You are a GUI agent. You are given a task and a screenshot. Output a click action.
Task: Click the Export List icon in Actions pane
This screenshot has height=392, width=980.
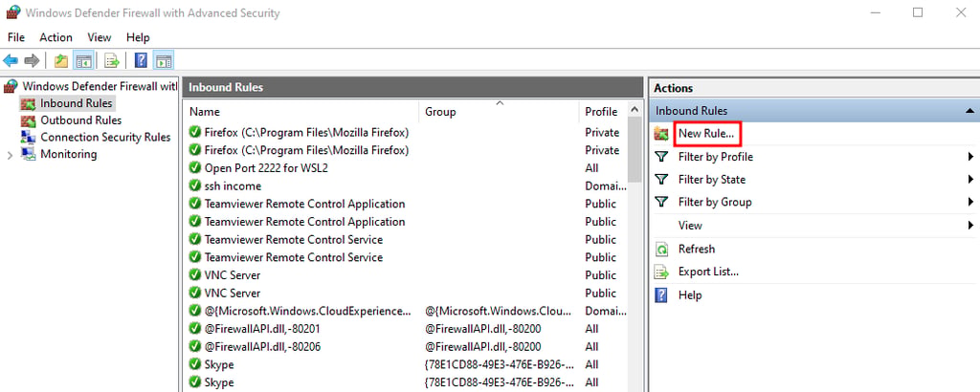pyautogui.click(x=661, y=272)
